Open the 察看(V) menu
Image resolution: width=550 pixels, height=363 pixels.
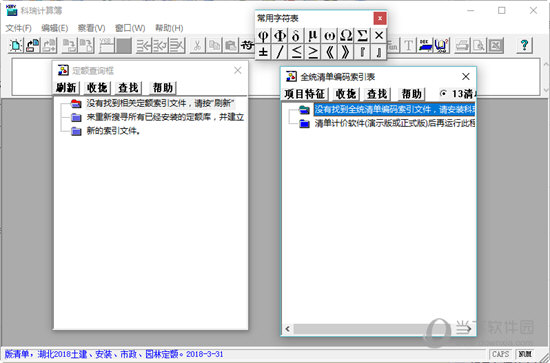[x=91, y=28]
